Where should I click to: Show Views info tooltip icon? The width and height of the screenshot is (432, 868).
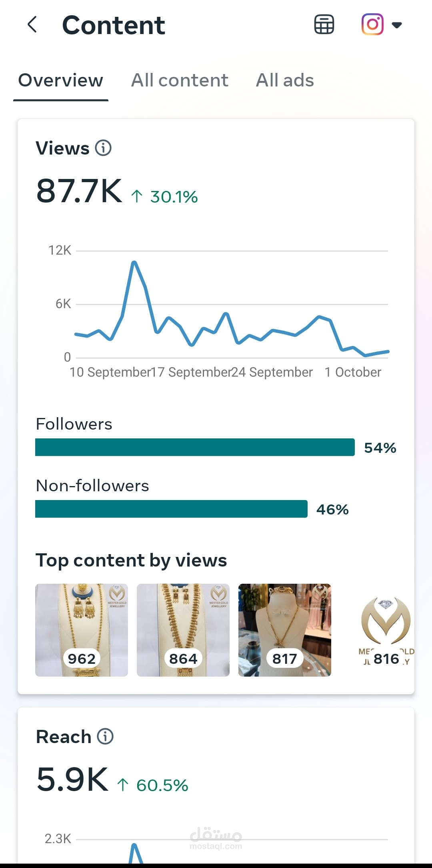pos(103,148)
